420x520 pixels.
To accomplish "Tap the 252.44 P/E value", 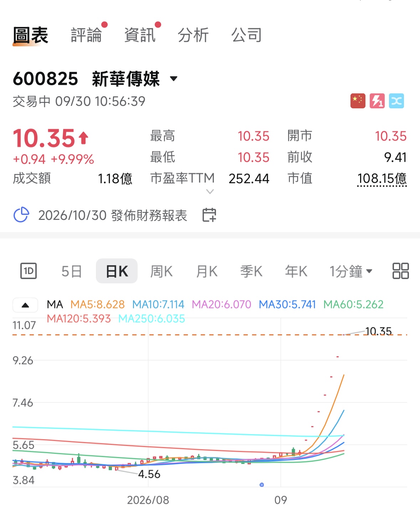I will (249, 179).
